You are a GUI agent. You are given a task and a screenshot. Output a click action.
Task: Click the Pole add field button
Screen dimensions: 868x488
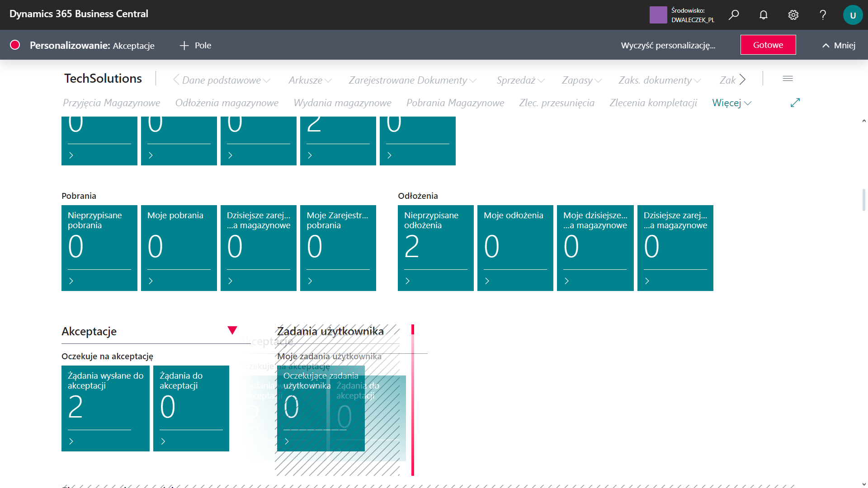(195, 45)
